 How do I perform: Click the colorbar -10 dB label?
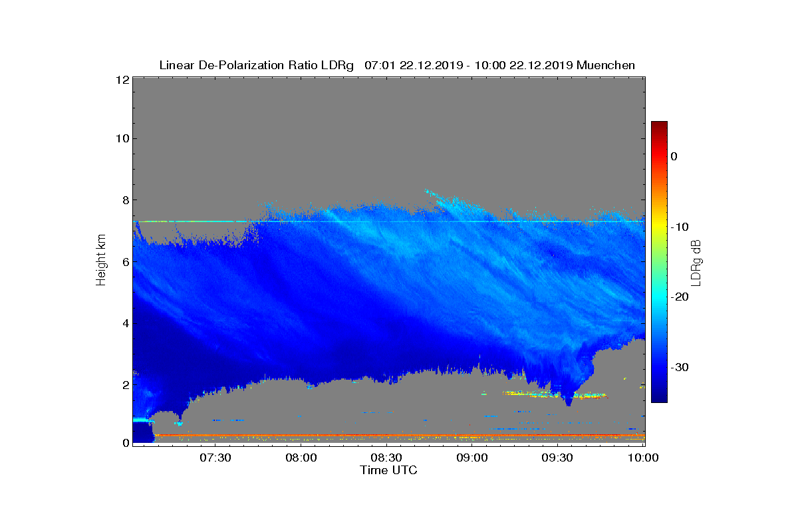[x=679, y=227]
